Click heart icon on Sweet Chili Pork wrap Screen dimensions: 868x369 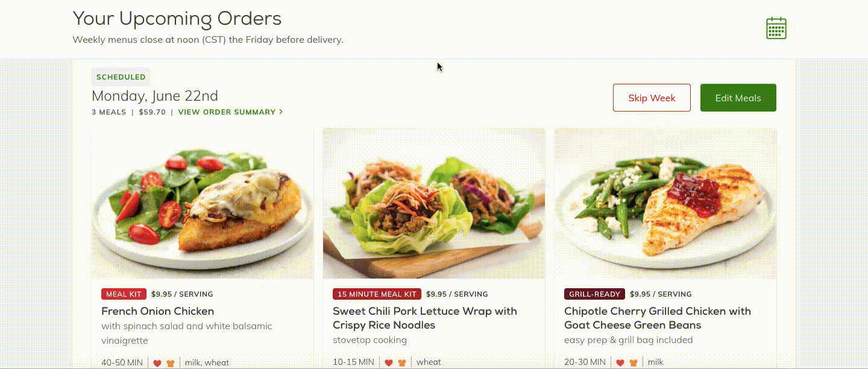click(389, 363)
